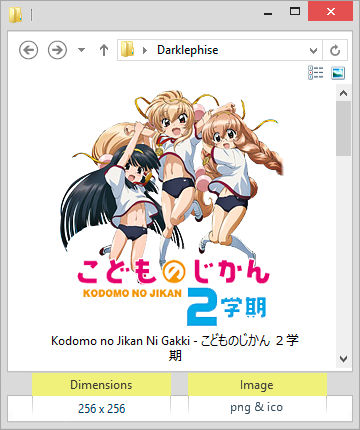Go back with the Back arrow
360x430 pixels.
[28, 50]
